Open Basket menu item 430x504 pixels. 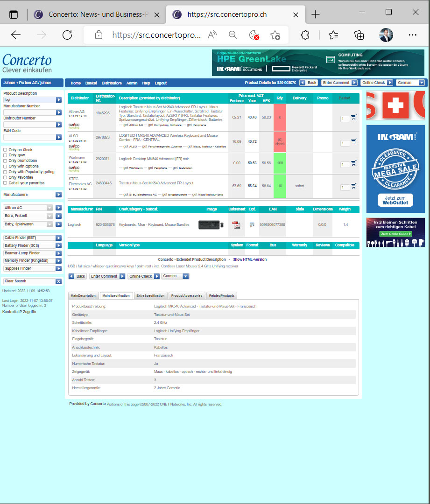pos(91,83)
